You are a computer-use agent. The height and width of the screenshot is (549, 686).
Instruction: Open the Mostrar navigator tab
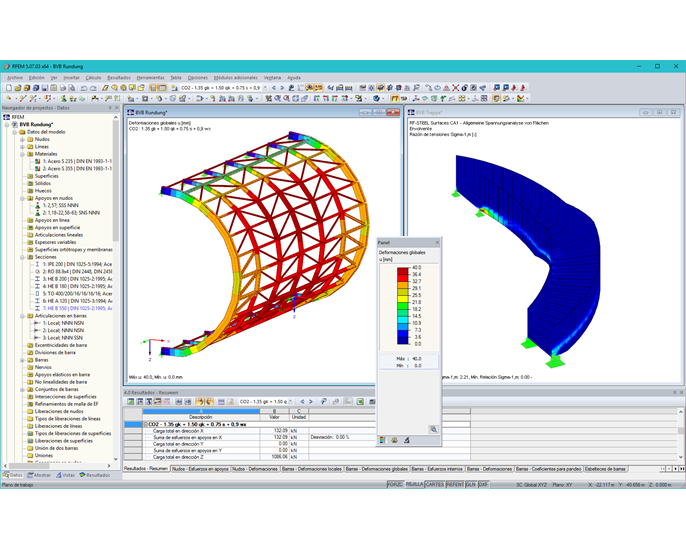[39, 475]
